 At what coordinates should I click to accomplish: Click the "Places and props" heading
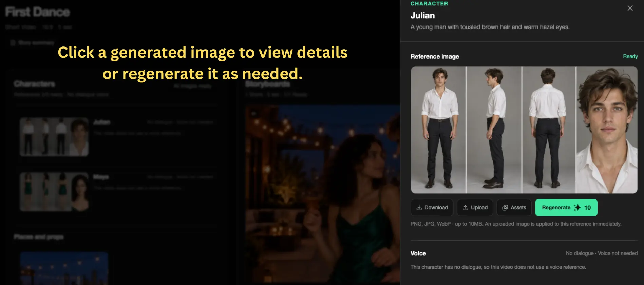point(39,237)
